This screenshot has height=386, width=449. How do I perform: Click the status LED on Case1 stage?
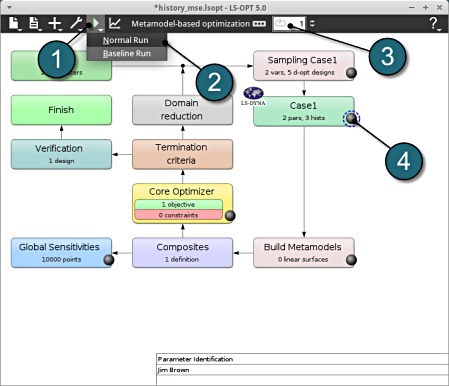tap(351, 118)
